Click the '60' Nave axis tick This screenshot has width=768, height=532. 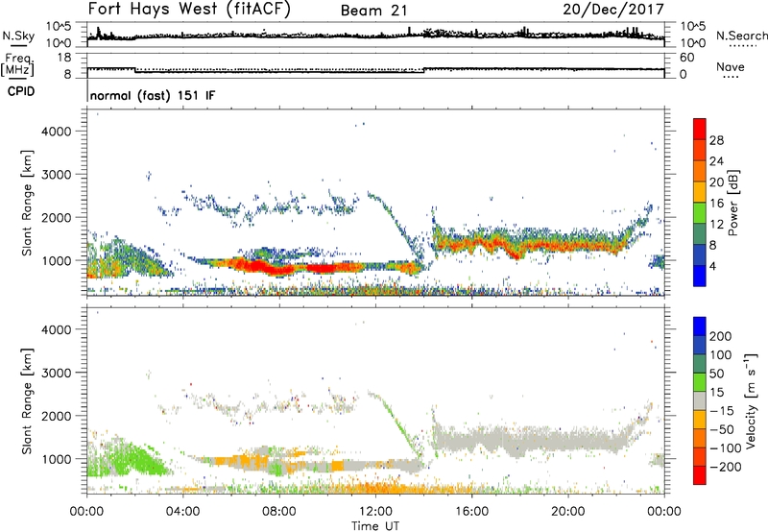tap(686, 58)
